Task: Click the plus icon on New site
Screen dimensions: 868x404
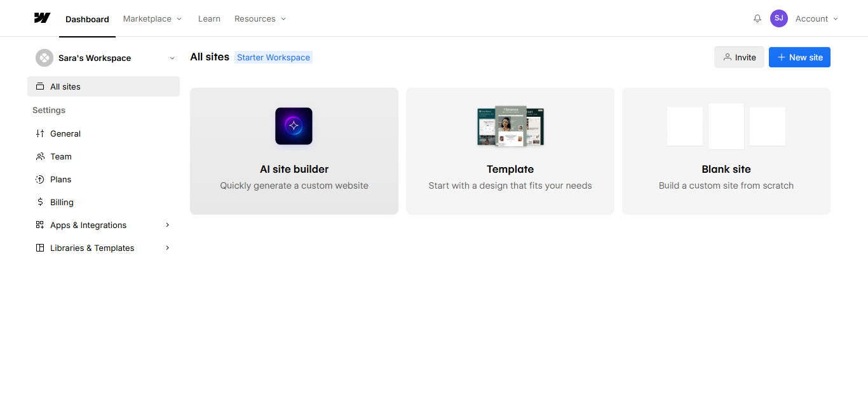Action: click(x=782, y=57)
